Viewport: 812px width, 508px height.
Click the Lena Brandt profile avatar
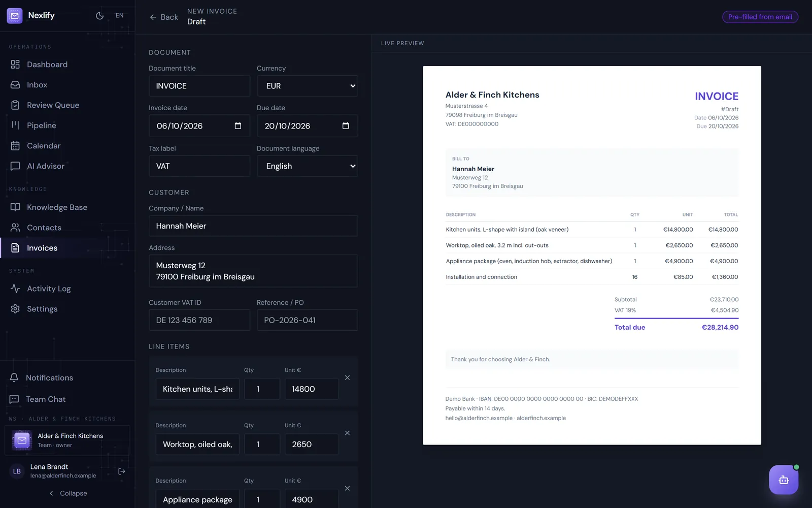point(17,471)
